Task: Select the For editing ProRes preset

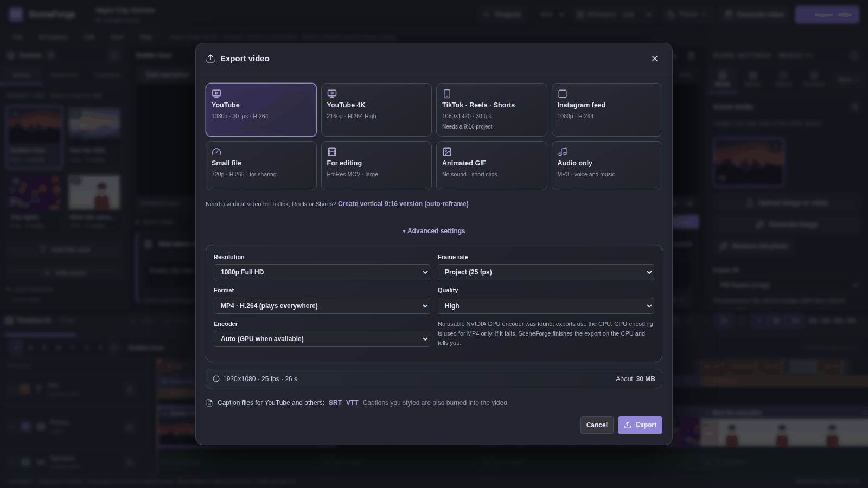Action: (x=376, y=166)
